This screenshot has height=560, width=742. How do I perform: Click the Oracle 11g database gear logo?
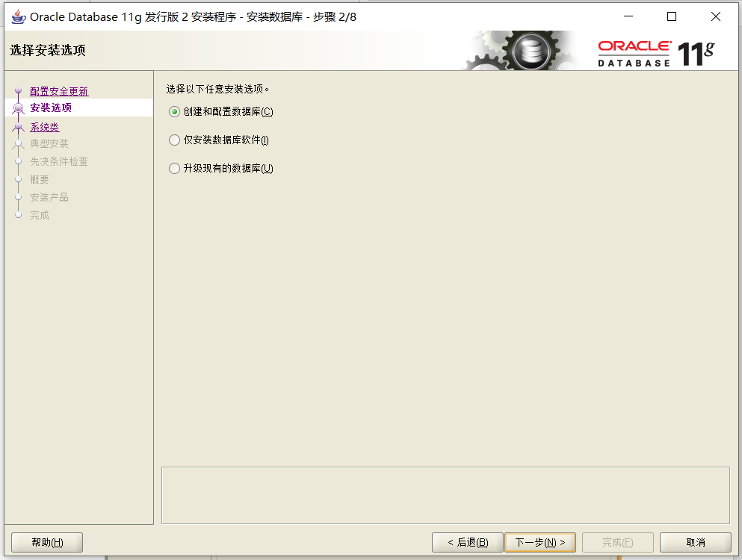[x=531, y=51]
